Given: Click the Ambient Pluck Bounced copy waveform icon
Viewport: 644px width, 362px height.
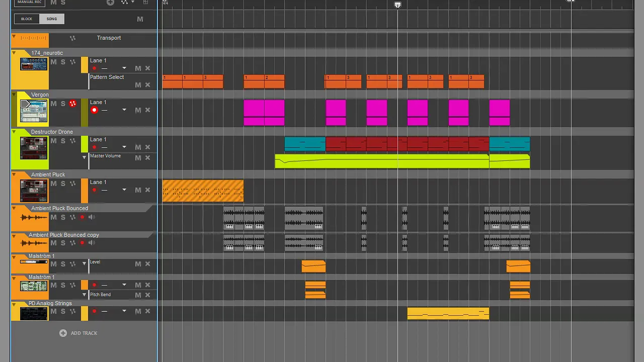Looking at the screenshot, I should click(34, 243).
